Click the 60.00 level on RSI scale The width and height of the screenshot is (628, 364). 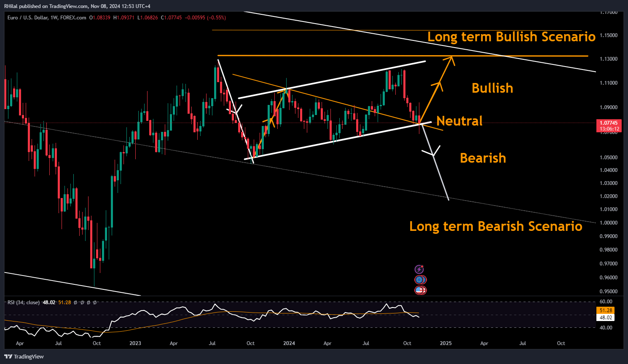(x=606, y=302)
